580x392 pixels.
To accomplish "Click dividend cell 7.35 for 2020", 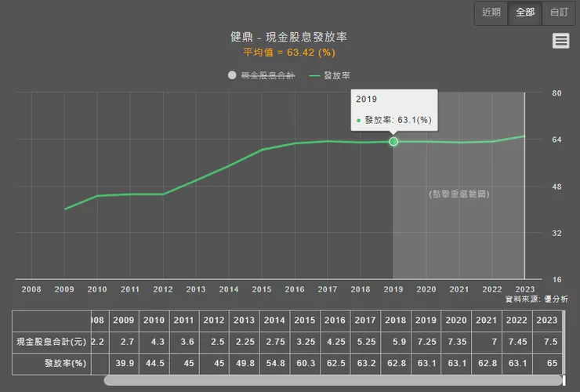I will coord(457,342).
